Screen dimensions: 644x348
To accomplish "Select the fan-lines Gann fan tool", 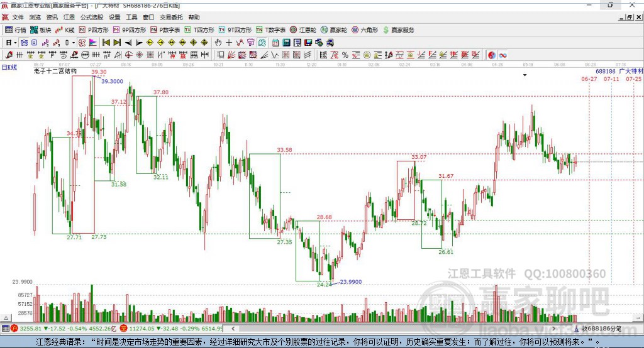I will (x=231, y=55).
